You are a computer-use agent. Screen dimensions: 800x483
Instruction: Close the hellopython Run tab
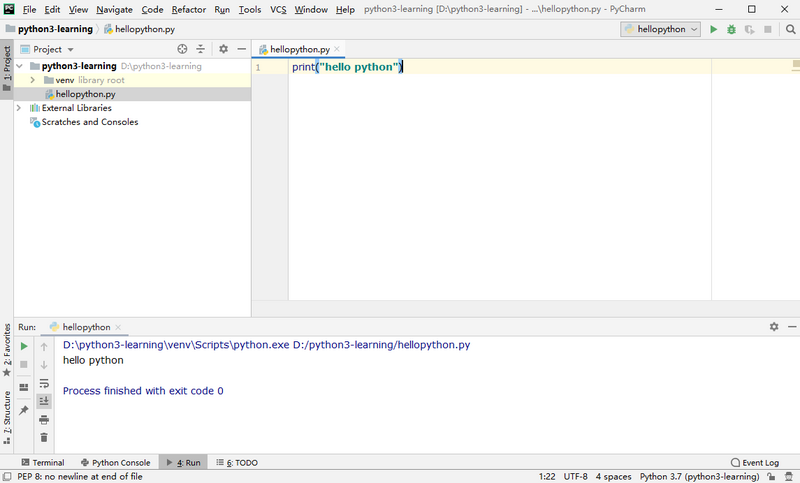click(118, 327)
